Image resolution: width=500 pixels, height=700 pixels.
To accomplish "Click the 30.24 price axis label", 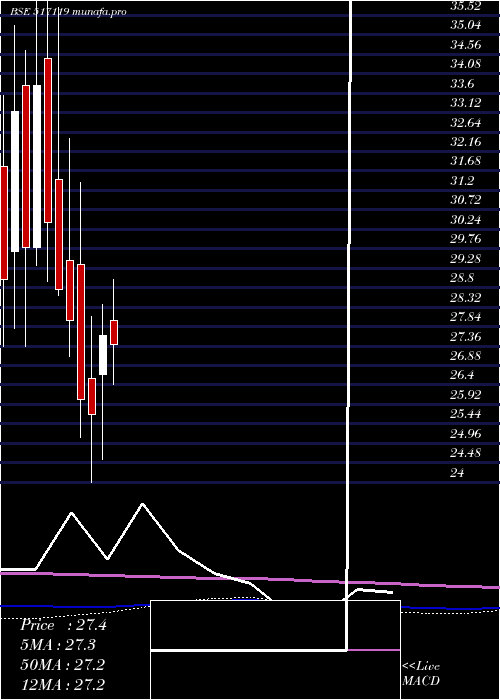I will click(x=465, y=220).
